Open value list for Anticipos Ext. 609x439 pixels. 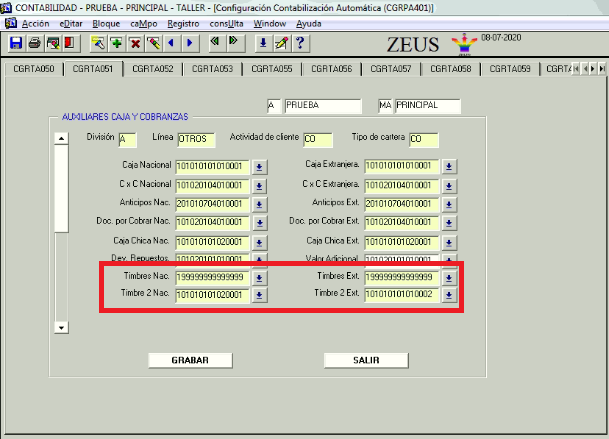coord(449,204)
